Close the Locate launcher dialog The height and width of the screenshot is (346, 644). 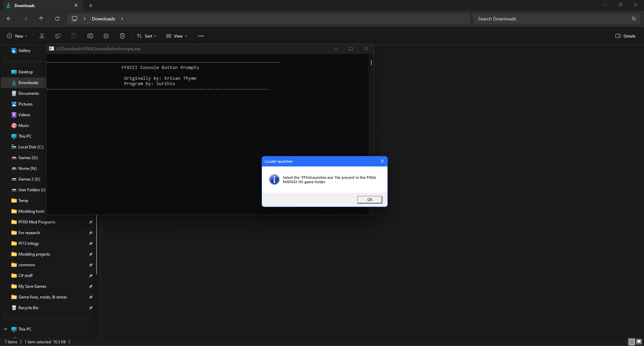pos(382,161)
